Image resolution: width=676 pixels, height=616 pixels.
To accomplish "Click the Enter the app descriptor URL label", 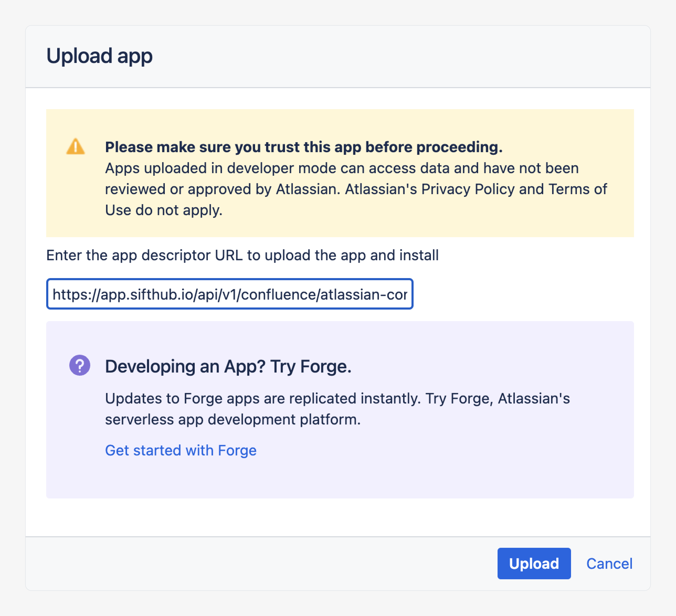I will (x=242, y=255).
